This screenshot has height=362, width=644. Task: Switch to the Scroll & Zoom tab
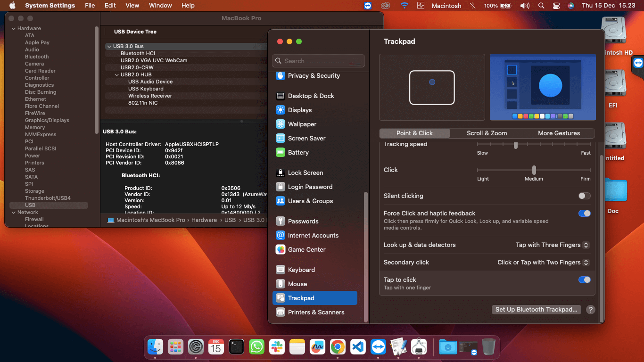487,133
